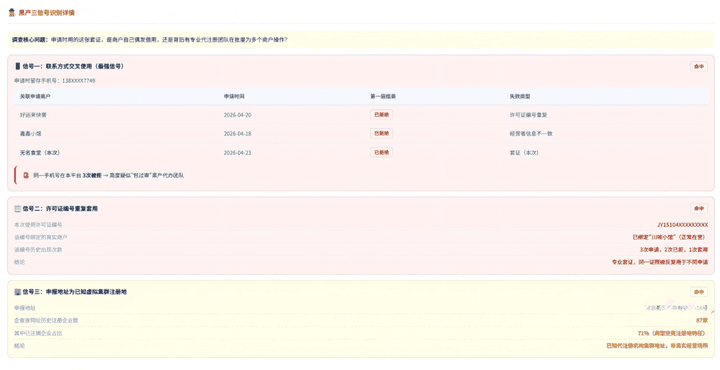Click the red clipboard icon in the warning note
Screen dimensions: 720x370
pos(26,175)
